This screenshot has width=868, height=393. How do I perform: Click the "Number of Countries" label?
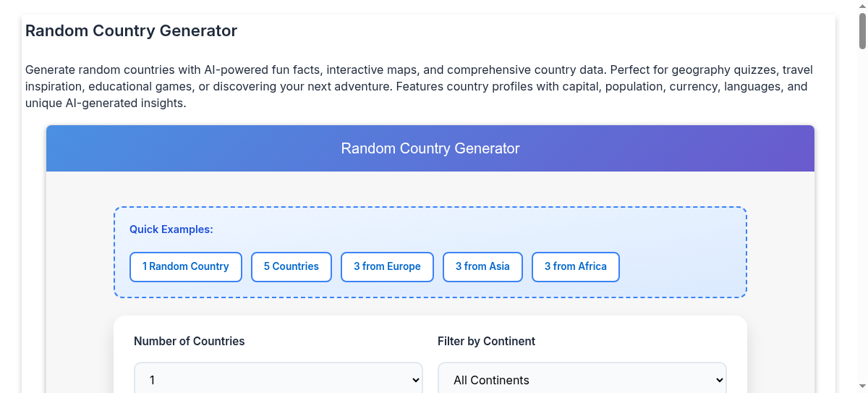click(190, 341)
